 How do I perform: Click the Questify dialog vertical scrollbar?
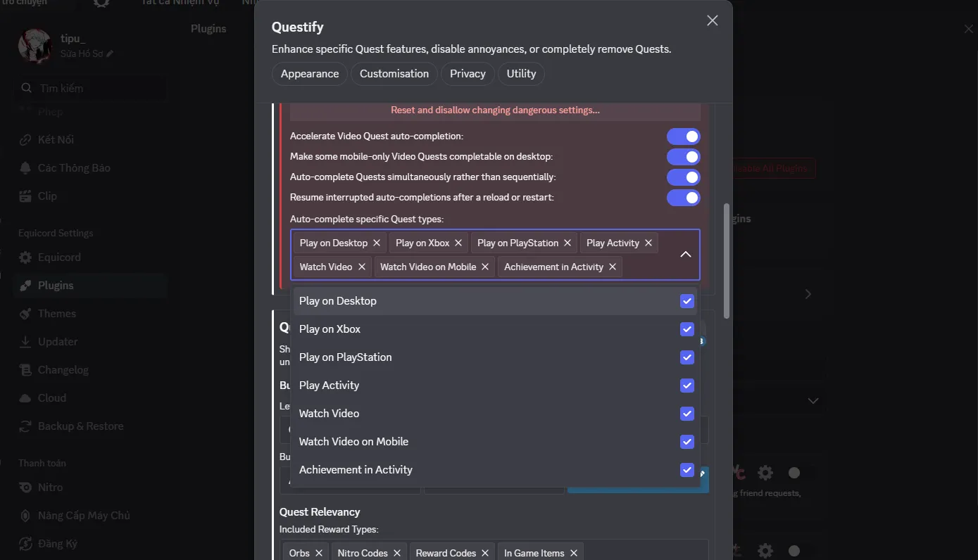[726, 261]
